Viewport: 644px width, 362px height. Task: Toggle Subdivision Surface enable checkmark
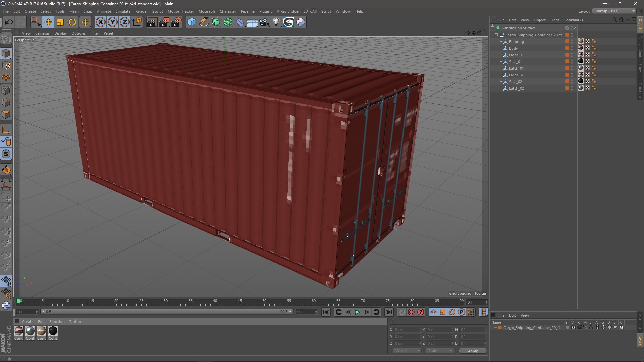pos(575,28)
